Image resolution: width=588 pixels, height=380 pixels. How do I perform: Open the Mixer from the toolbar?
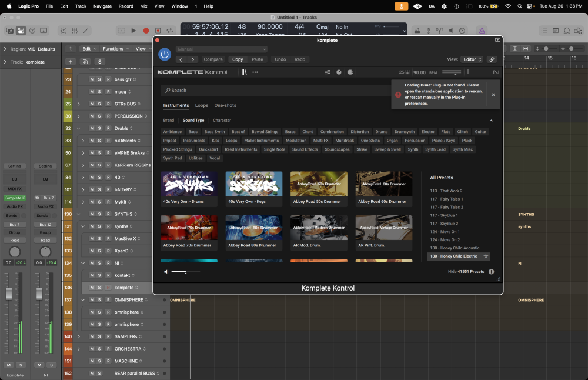point(75,31)
